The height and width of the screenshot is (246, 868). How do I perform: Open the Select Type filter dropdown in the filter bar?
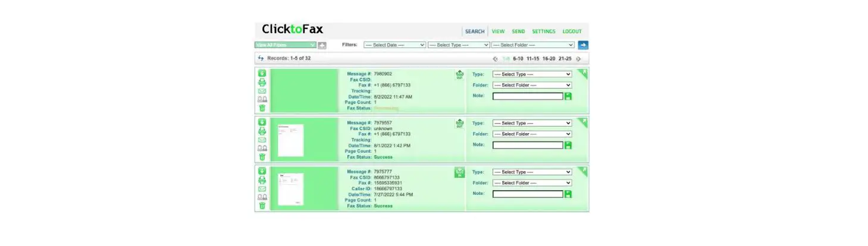[459, 45]
